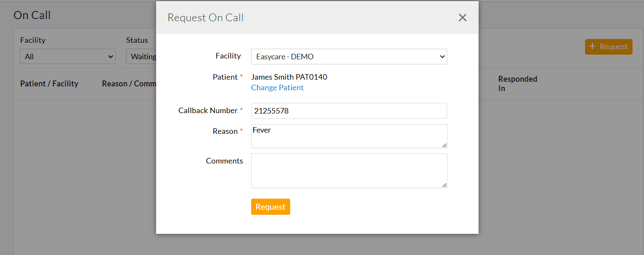Click the X to close Request On Call dialog
This screenshot has height=255, width=644.
click(x=462, y=17)
